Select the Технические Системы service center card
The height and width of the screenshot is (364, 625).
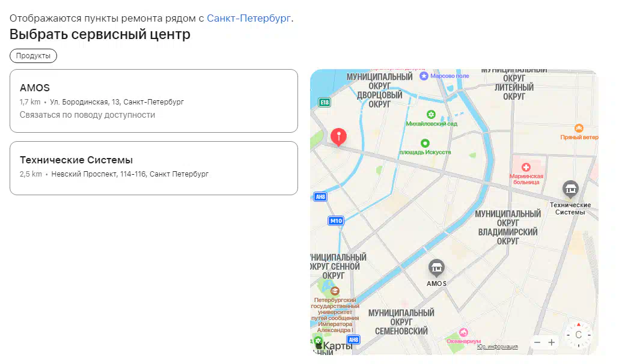154,168
